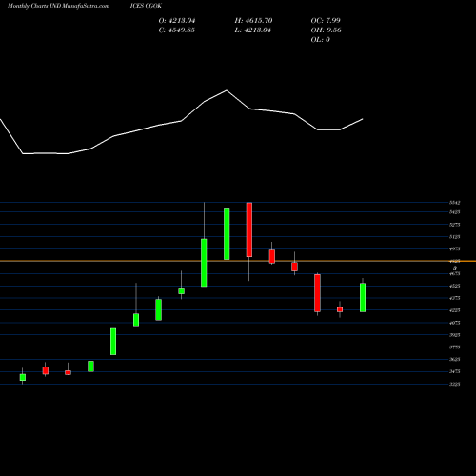Click the first green candlestick at far left

point(23,377)
